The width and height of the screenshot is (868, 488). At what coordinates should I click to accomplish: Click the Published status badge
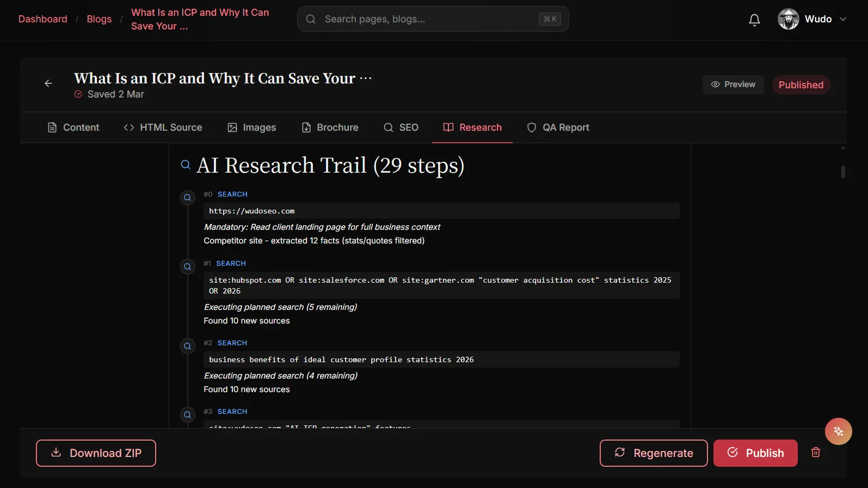coord(801,85)
